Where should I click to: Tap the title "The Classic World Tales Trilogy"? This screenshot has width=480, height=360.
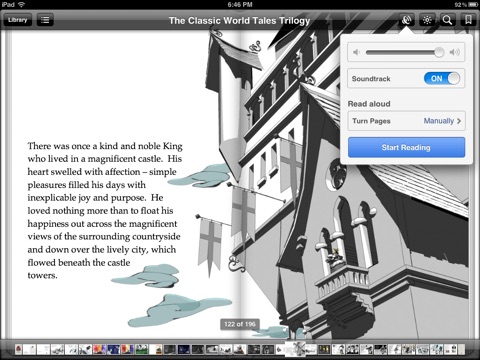pyautogui.click(x=239, y=21)
